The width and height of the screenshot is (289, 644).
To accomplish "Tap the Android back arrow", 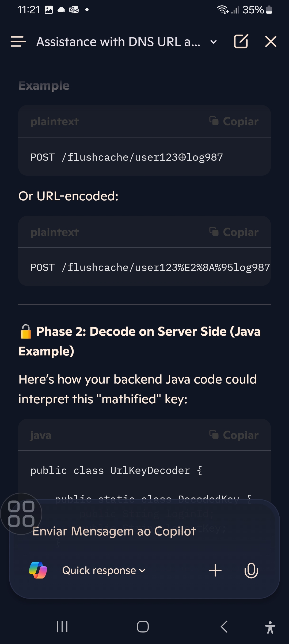I will coord(224,627).
